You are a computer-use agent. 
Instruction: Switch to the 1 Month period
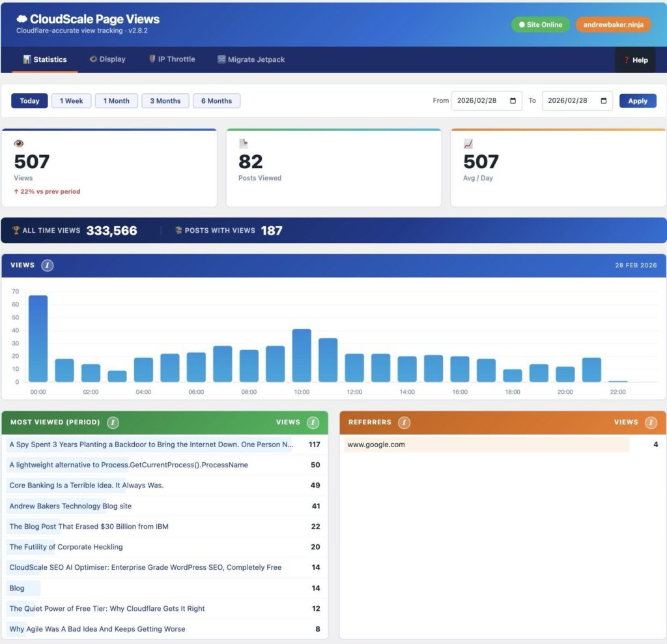(116, 100)
